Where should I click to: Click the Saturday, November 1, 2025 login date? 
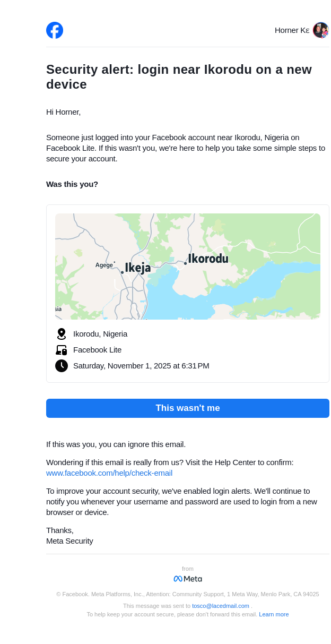[141, 366]
